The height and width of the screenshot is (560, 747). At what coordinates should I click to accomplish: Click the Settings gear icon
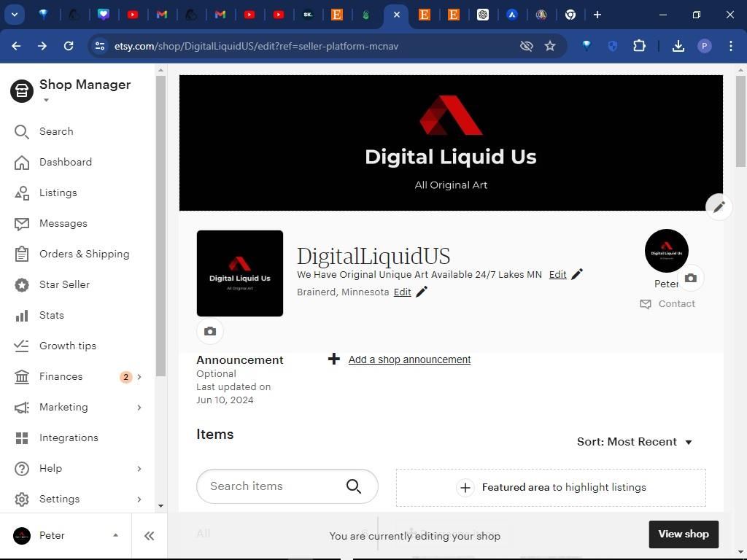22,499
